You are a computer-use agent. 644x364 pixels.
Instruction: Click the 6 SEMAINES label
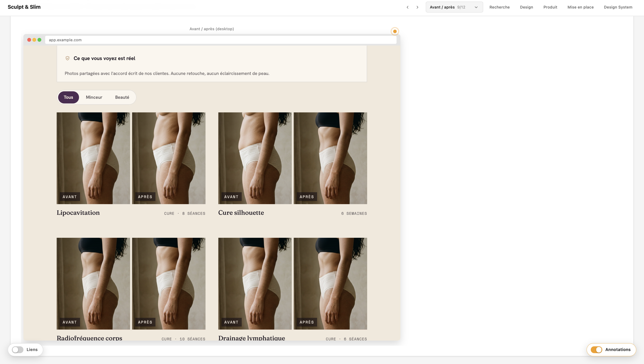354,214
